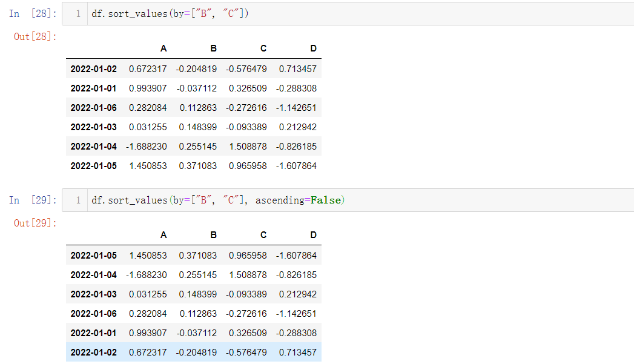Image resolution: width=634 pixels, height=364 pixels.
Task: Click the code cell In [28] input
Action: tap(348, 14)
